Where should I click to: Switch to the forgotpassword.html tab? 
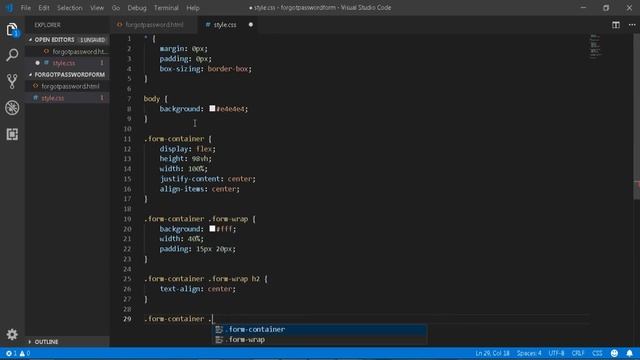tap(153, 24)
